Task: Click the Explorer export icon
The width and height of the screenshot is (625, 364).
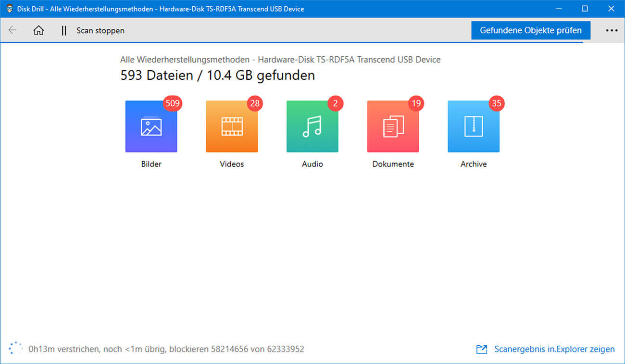Action: click(x=482, y=349)
